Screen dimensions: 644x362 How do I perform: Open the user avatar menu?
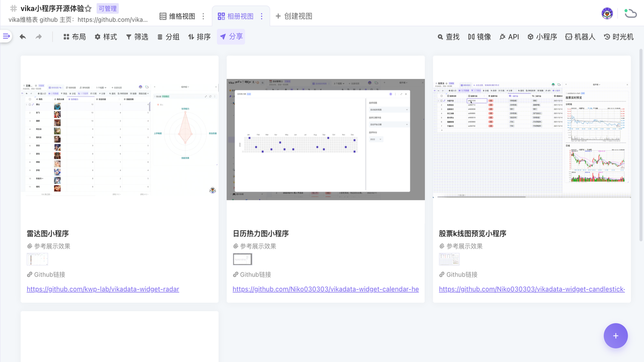(x=607, y=14)
